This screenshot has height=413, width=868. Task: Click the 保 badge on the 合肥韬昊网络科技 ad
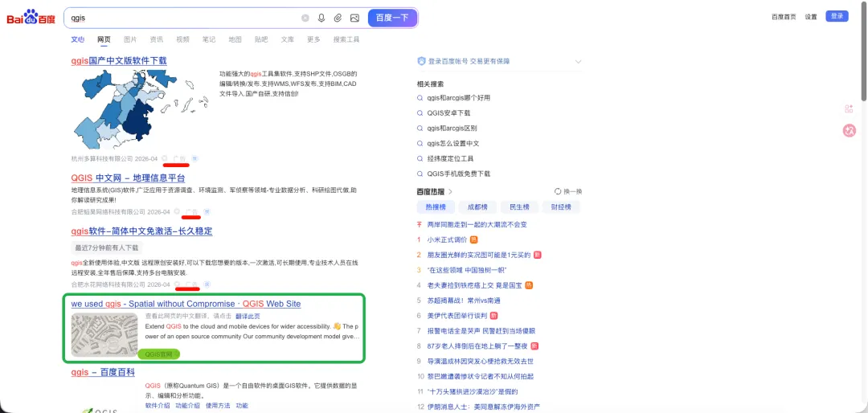tap(207, 211)
